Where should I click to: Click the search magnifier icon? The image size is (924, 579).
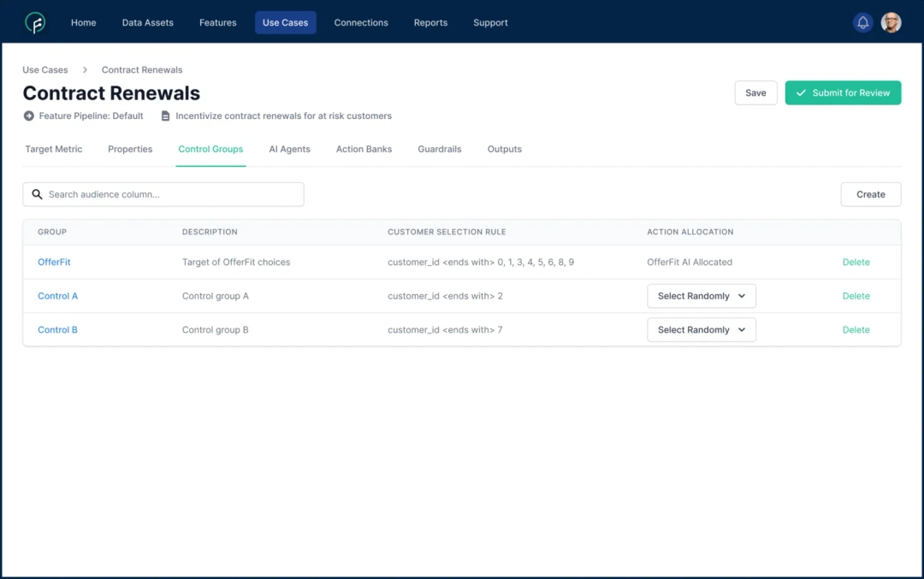pyautogui.click(x=37, y=194)
